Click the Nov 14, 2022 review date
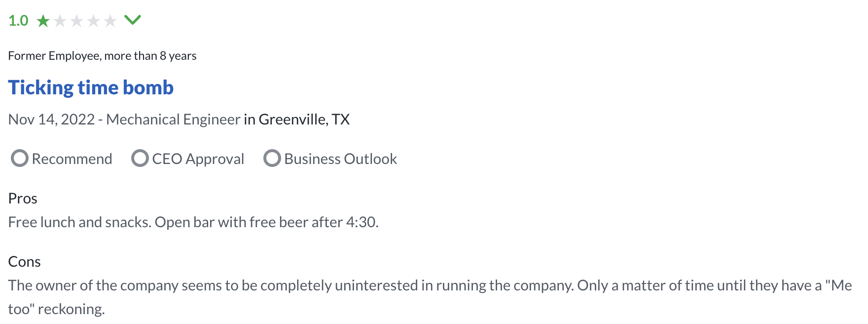Screen dimensions: 868x324 pyautogui.click(x=51, y=120)
